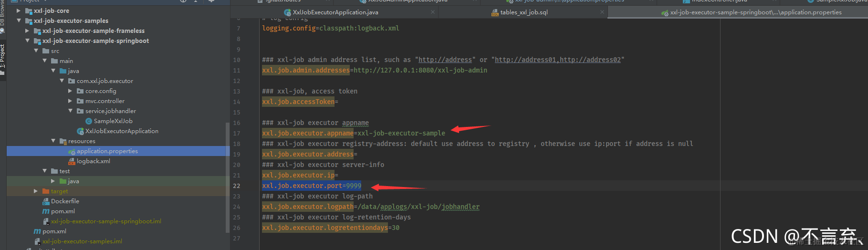Viewport: 868px width, 250px height.
Task: Open the 1: Project tool window tab
Action: click(x=2, y=55)
